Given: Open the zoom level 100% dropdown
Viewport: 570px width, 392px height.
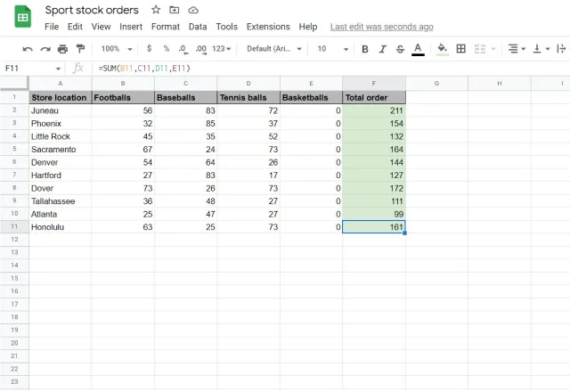Looking at the screenshot, I should tap(116, 48).
